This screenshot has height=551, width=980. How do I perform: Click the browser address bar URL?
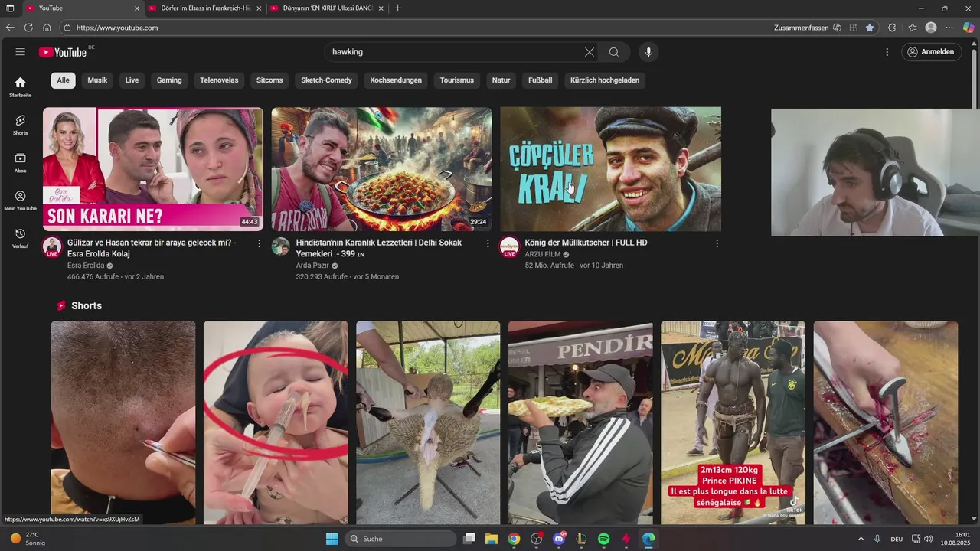coord(117,28)
